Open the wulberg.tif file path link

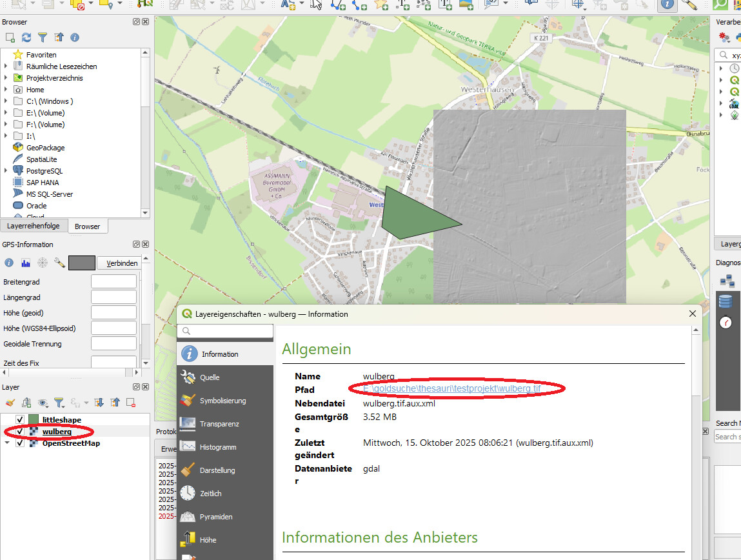pyautogui.click(x=451, y=389)
